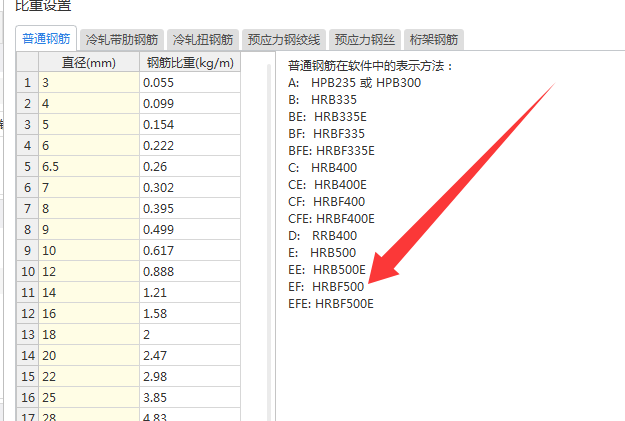Select weight cell 0.055
Viewport: 625px width, 421px height.
190,83
